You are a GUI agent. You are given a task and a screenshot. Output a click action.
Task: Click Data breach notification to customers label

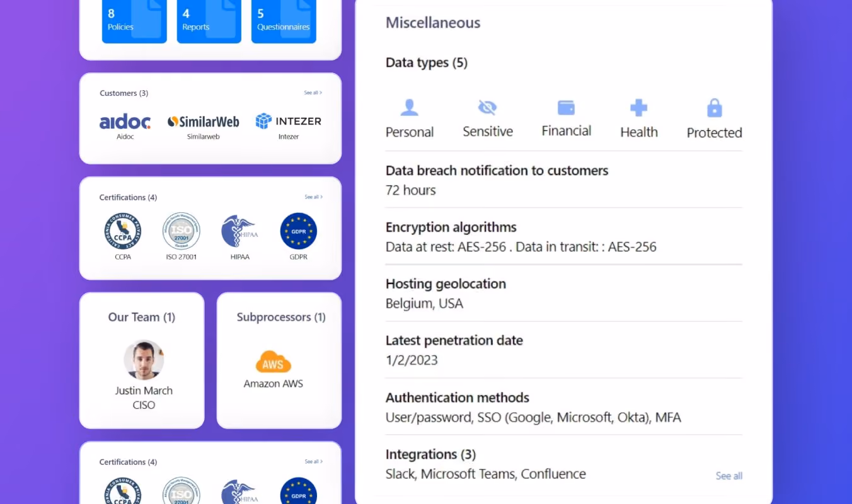pos(497,171)
